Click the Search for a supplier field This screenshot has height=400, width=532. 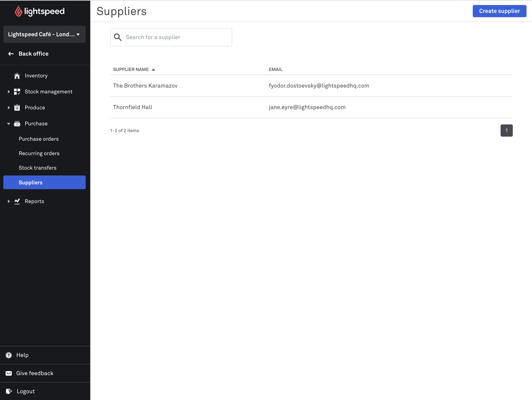click(x=171, y=37)
